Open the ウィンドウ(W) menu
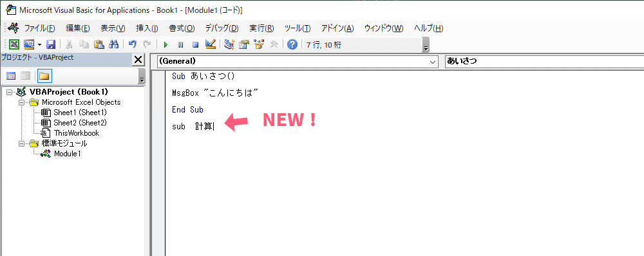 coord(384,28)
